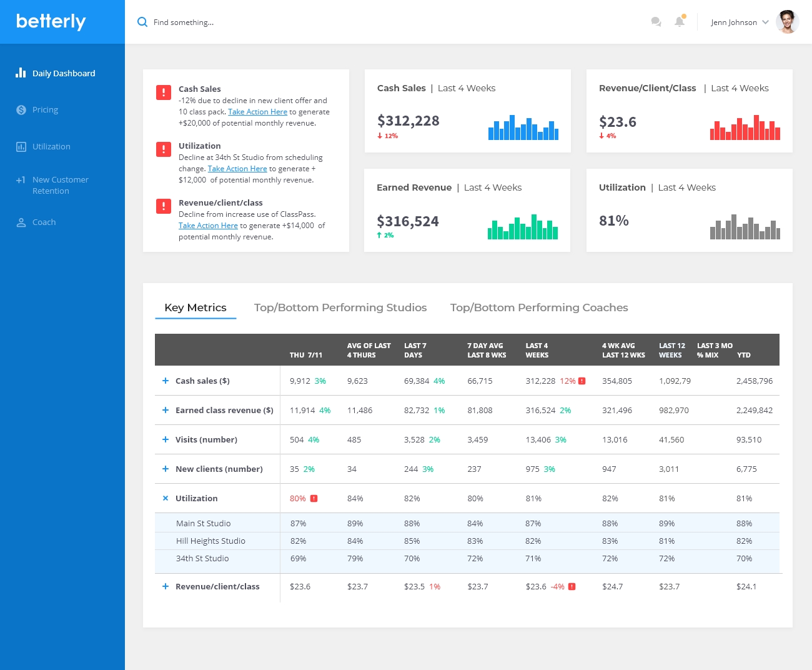Expand the Cash sales ($) row

166,381
